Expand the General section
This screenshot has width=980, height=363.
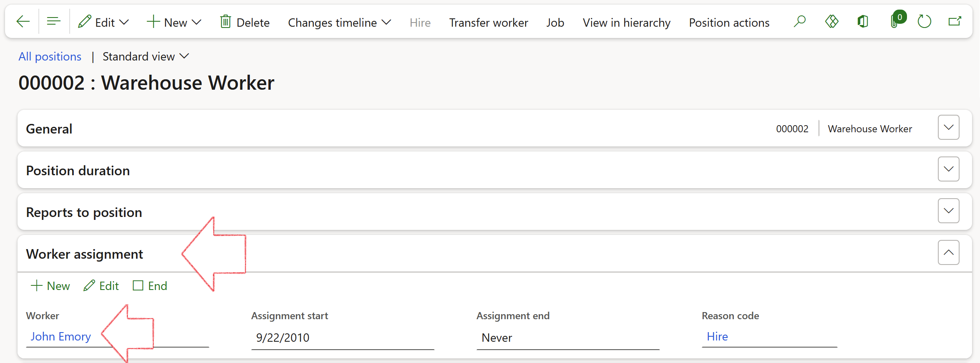(948, 128)
